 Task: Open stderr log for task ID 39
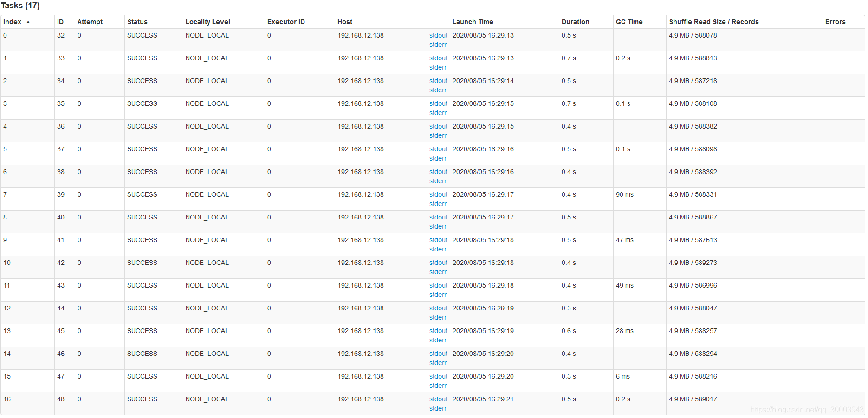[x=438, y=204]
